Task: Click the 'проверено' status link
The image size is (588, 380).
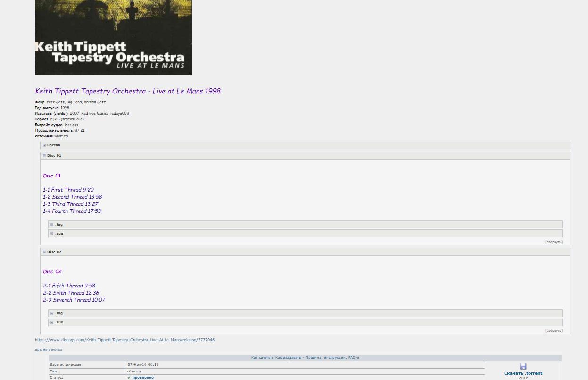Action: point(143,378)
